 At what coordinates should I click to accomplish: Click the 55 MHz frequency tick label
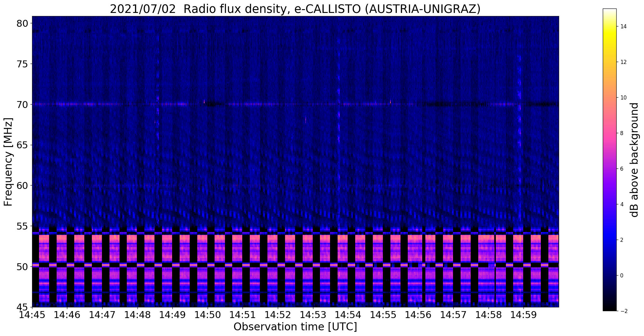pos(23,226)
